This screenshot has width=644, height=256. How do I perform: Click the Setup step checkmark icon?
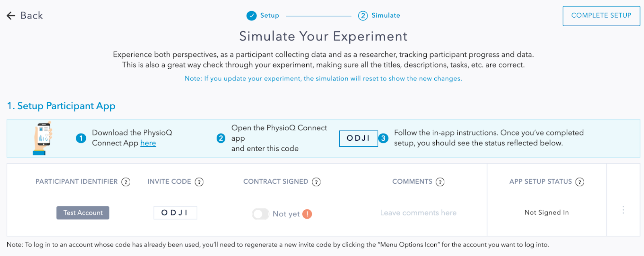[x=252, y=16]
